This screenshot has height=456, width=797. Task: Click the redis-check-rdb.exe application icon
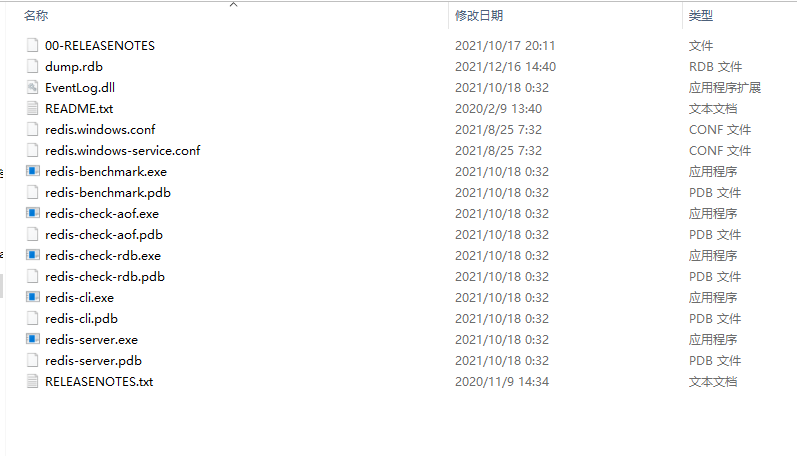pyautogui.click(x=33, y=255)
